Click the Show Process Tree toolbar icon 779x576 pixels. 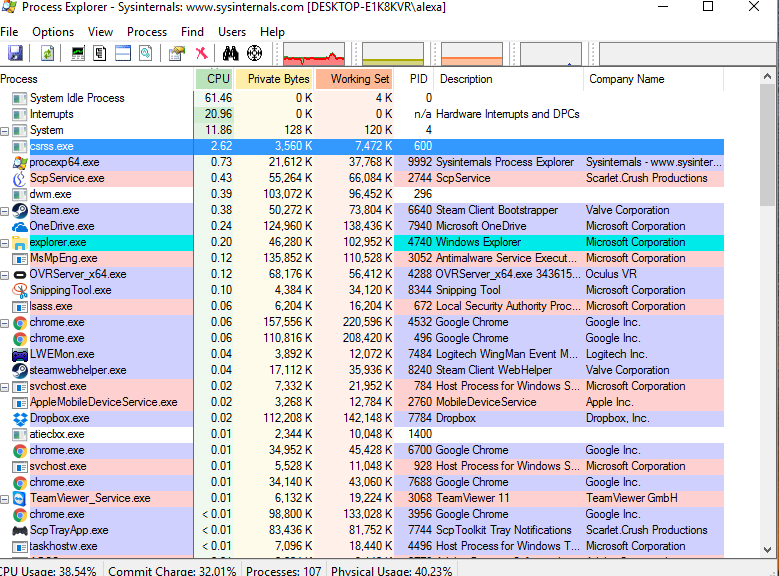(x=100, y=53)
